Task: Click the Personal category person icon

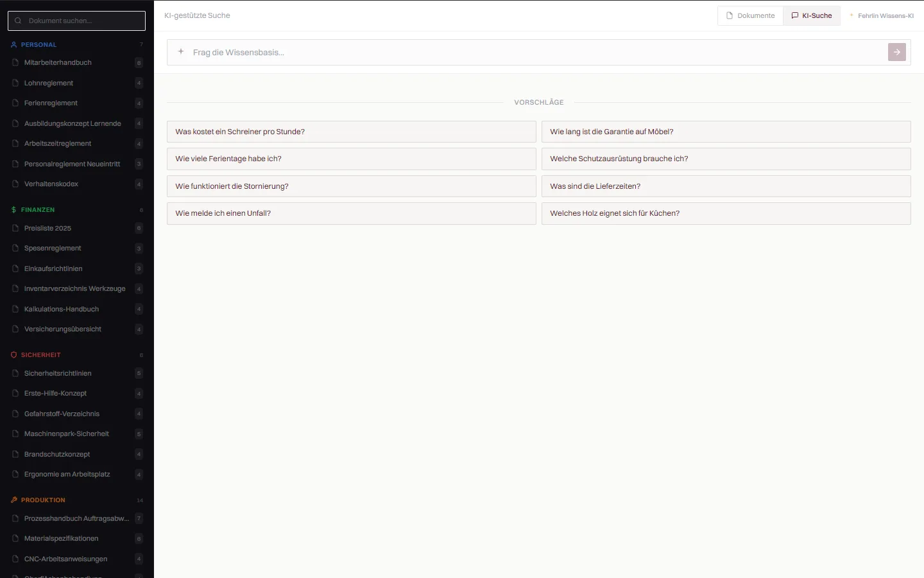Action: click(x=14, y=45)
